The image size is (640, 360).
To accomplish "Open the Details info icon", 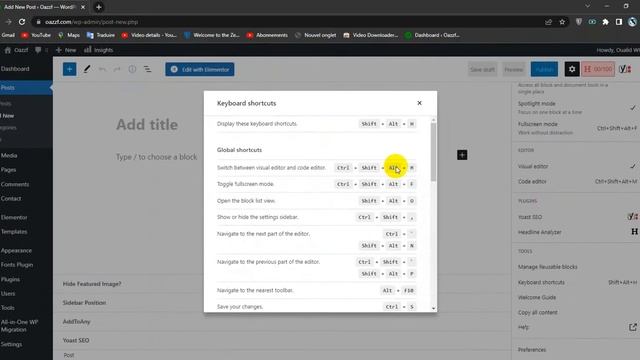I will tap(132, 69).
